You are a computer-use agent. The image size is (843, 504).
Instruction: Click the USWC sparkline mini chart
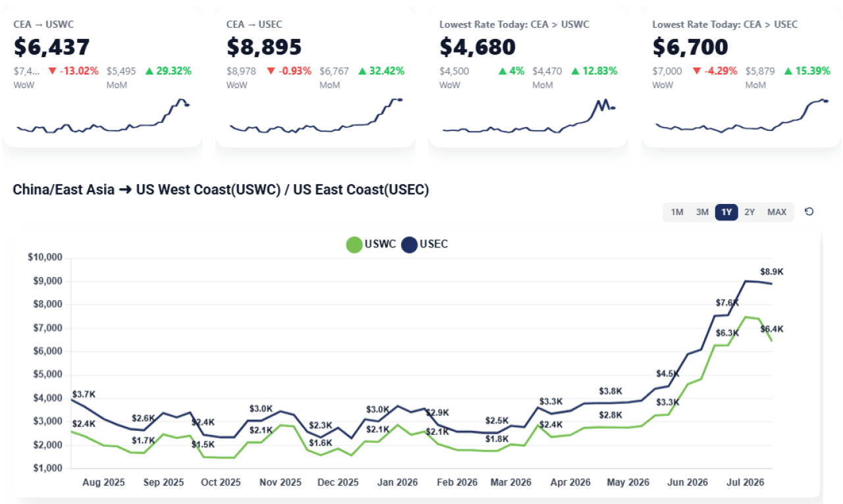pyautogui.click(x=103, y=117)
